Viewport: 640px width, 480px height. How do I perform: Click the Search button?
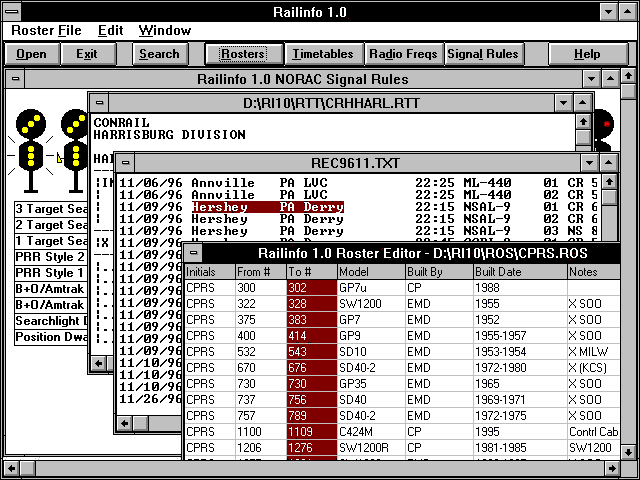click(x=159, y=54)
